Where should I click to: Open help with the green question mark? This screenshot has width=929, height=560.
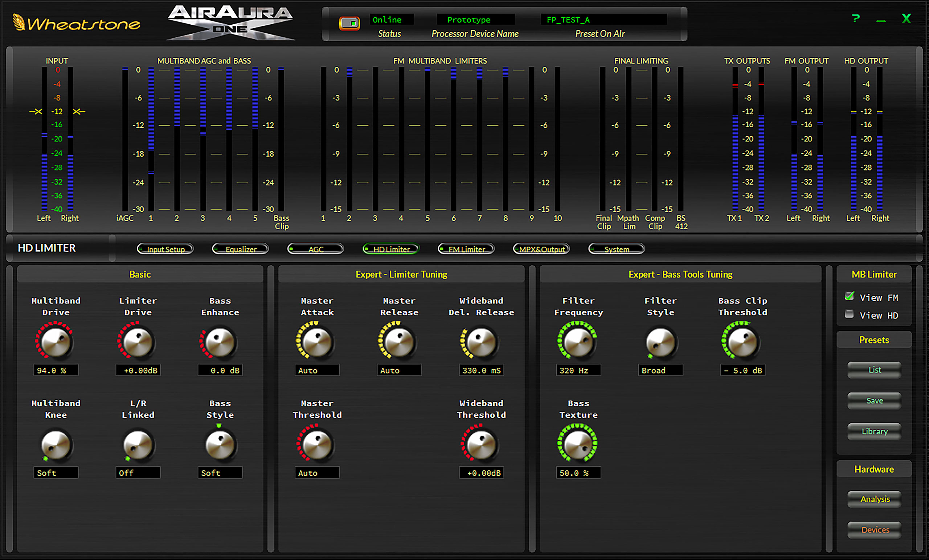coord(856,18)
